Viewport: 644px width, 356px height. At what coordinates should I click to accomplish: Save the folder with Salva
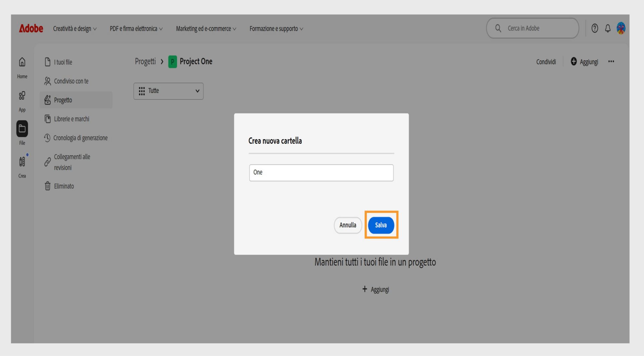tap(381, 225)
